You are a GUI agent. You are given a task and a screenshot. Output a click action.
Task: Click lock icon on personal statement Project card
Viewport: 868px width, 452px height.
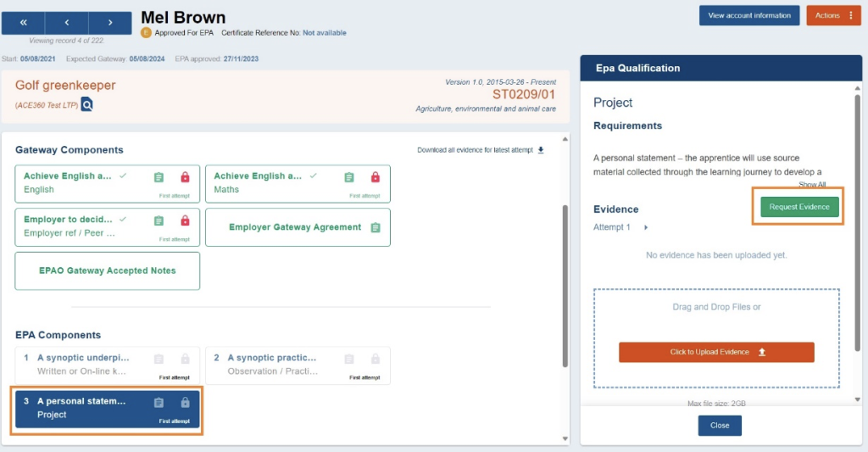pos(185,403)
